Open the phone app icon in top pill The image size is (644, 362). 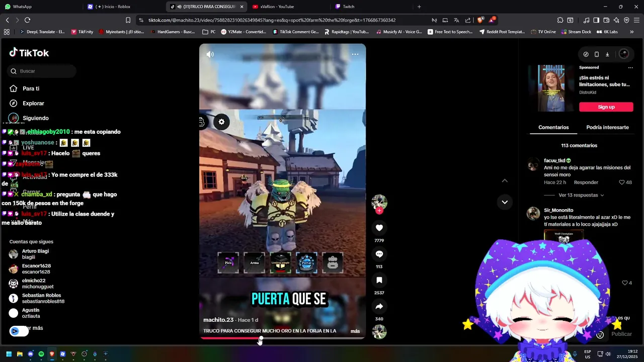click(596, 54)
